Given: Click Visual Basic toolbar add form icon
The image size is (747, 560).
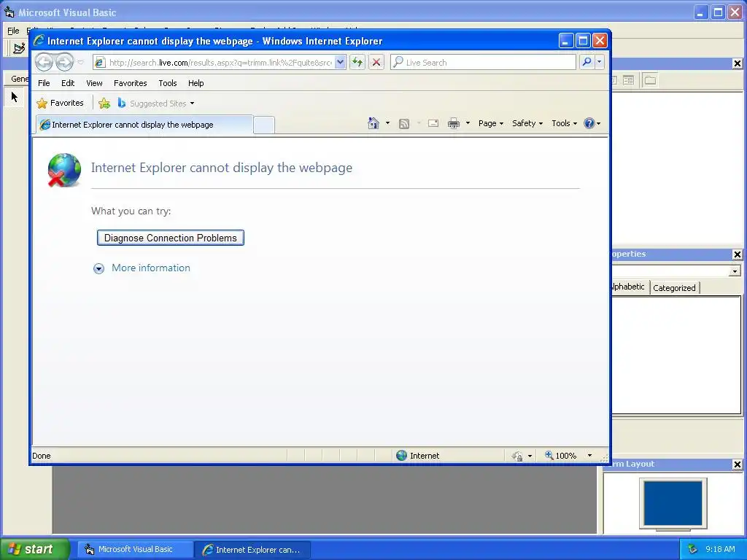Looking at the screenshot, I should click(x=19, y=48).
